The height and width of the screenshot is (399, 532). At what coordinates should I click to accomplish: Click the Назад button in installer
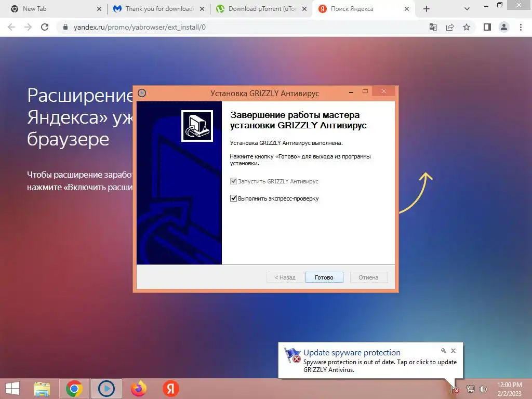click(x=285, y=277)
